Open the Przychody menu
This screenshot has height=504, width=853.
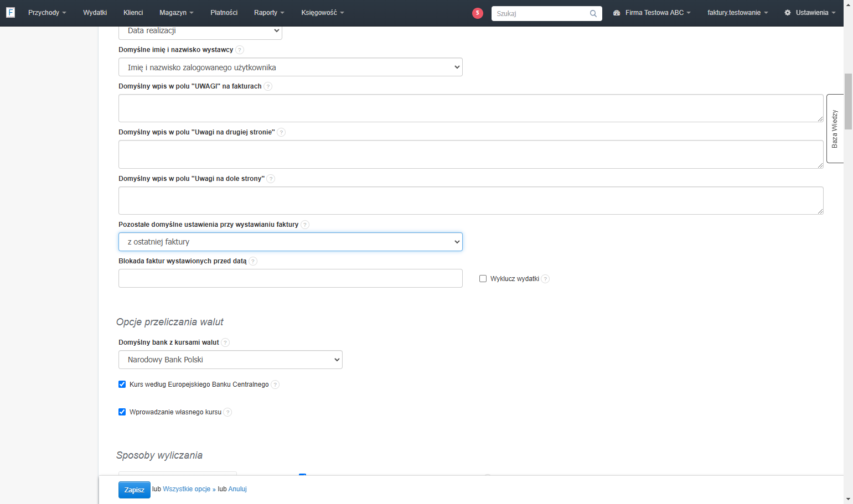point(47,13)
